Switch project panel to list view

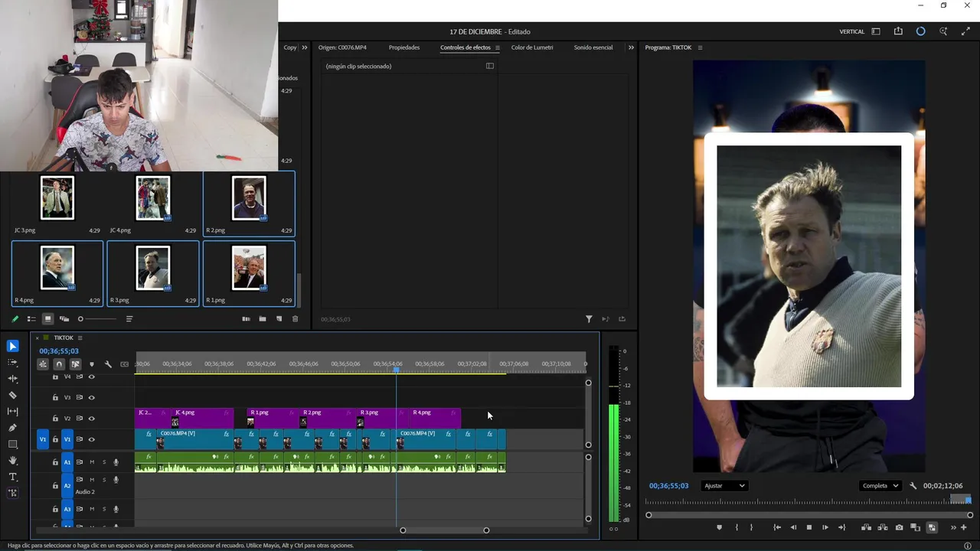click(x=31, y=319)
